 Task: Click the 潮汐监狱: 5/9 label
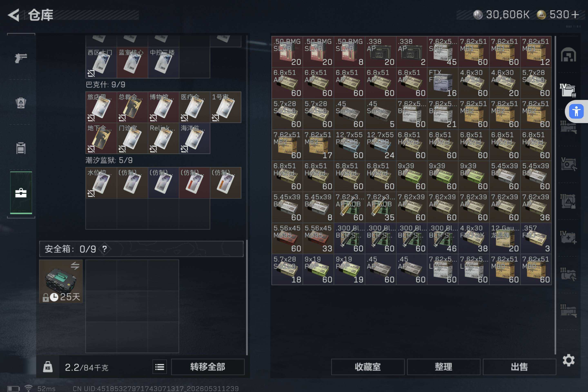tap(109, 160)
